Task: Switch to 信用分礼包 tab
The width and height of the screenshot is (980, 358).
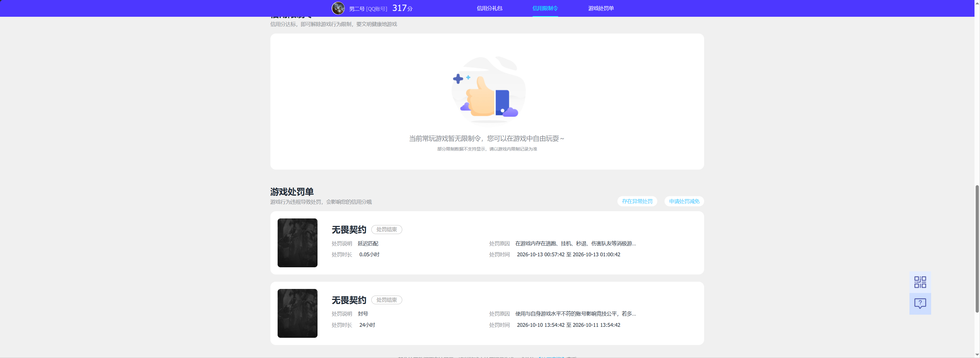Action: (489, 8)
